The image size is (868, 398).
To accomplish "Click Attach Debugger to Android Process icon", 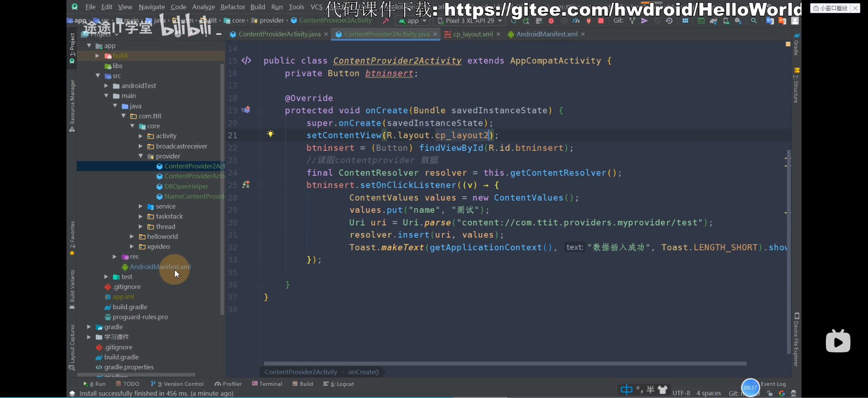I will pos(588,21).
